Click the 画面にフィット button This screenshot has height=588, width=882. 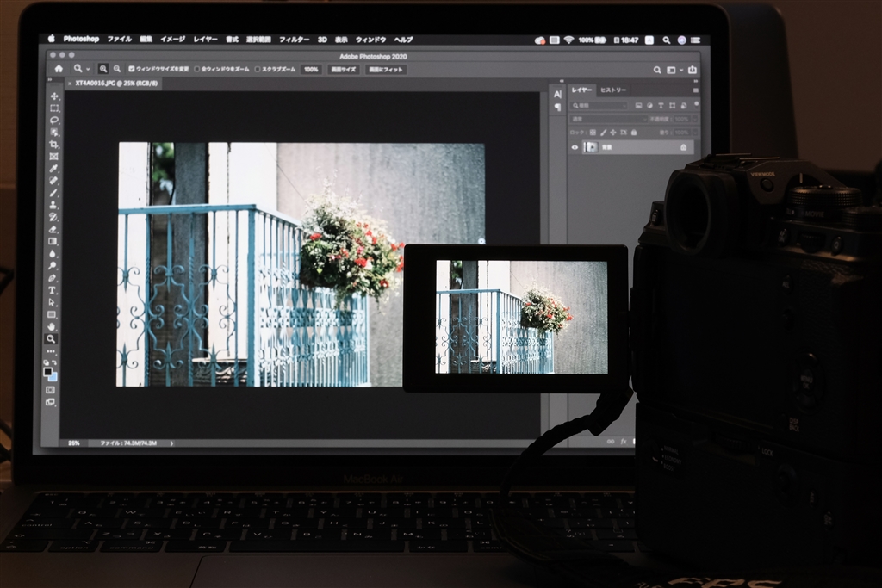pos(387,70)
